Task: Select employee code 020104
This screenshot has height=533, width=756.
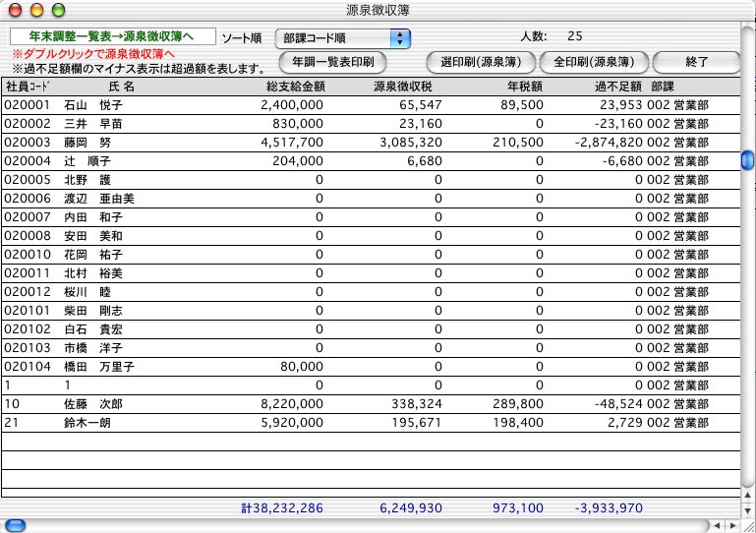Action: [27, 367]
